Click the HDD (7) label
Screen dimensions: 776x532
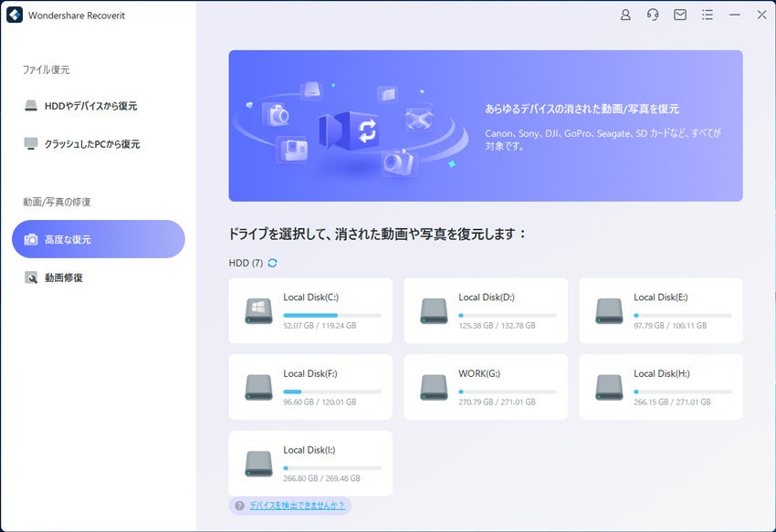click(x=246, y=263)
